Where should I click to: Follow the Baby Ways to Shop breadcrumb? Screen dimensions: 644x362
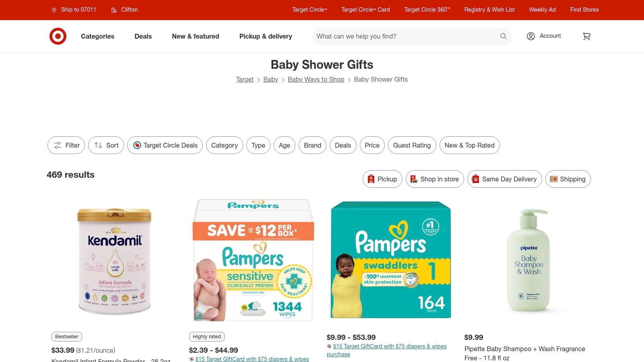316,80
